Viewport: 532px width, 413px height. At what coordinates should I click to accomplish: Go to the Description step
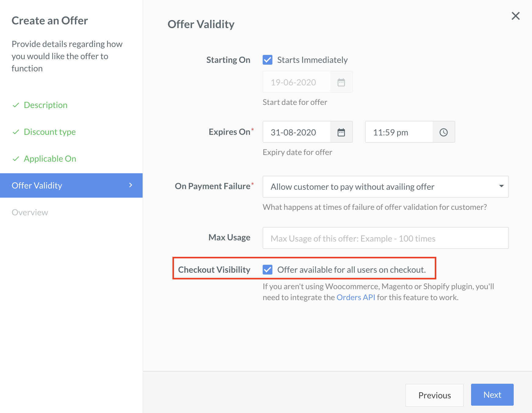click(45, 105)
